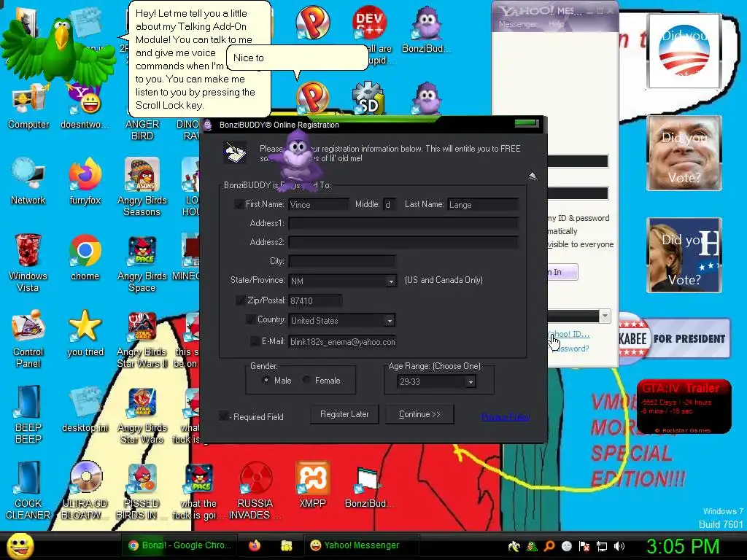Open the COCK CLEANER desktop icon
This screenshot has width=747, height=560.
[28, 489]
